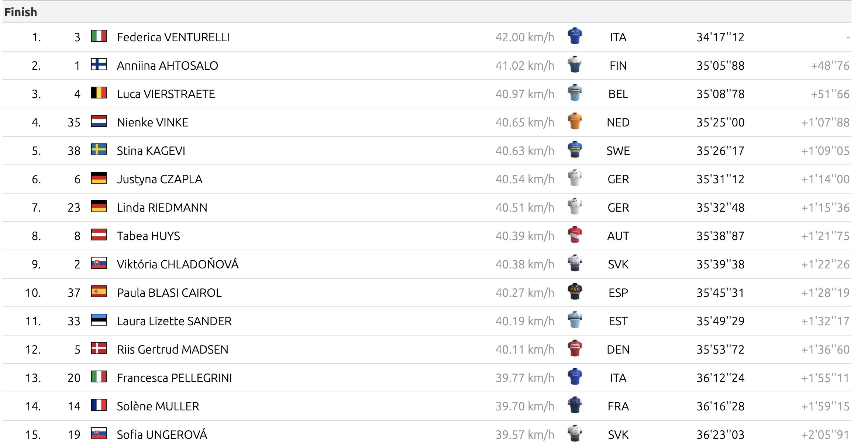The width and height of the screenshot is (868, 448).
Task: Open Francesca PELLEGRINI's rider profile
Action: [x=174, y=378]
